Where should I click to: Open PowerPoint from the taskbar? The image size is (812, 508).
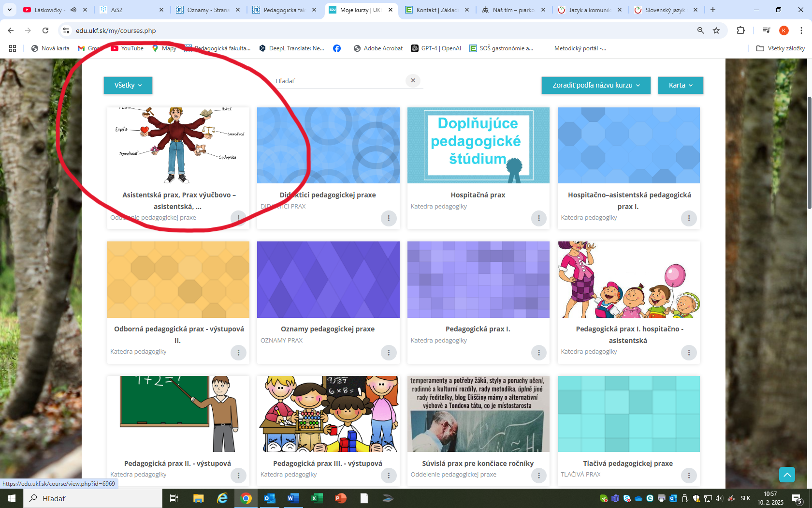click(340, 498)
